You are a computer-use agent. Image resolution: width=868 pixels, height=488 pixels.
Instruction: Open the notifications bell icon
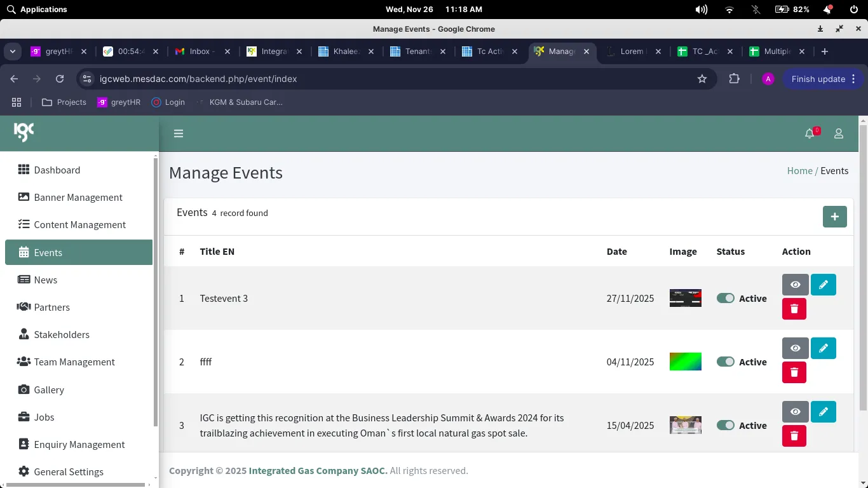809,133
